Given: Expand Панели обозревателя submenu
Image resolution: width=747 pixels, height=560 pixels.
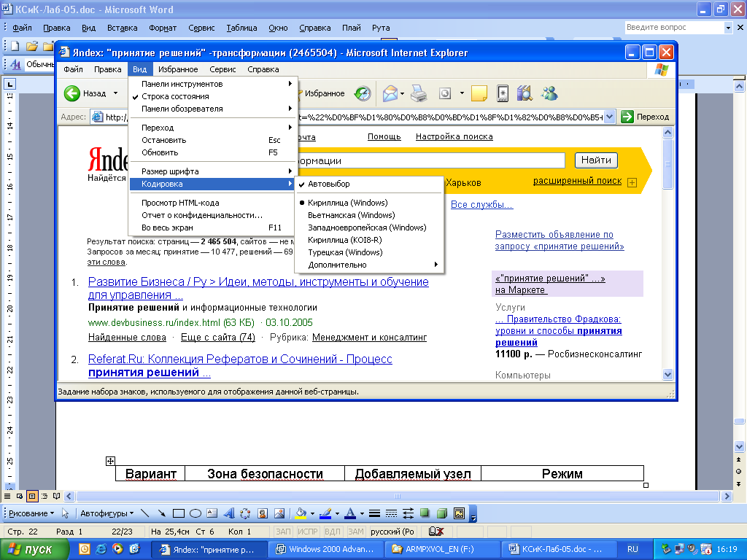Looking at the screenshot, I should tap(213, 109).
